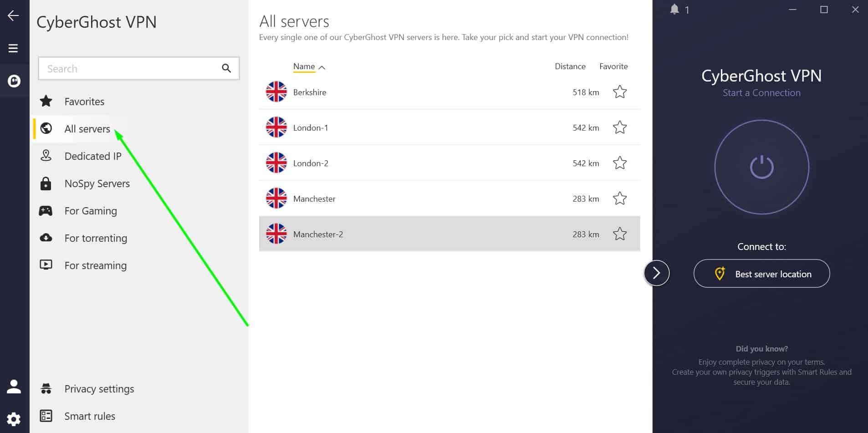Select the London-2 server name
Viewport: 868px width, 433px height.
coord(311,163)
